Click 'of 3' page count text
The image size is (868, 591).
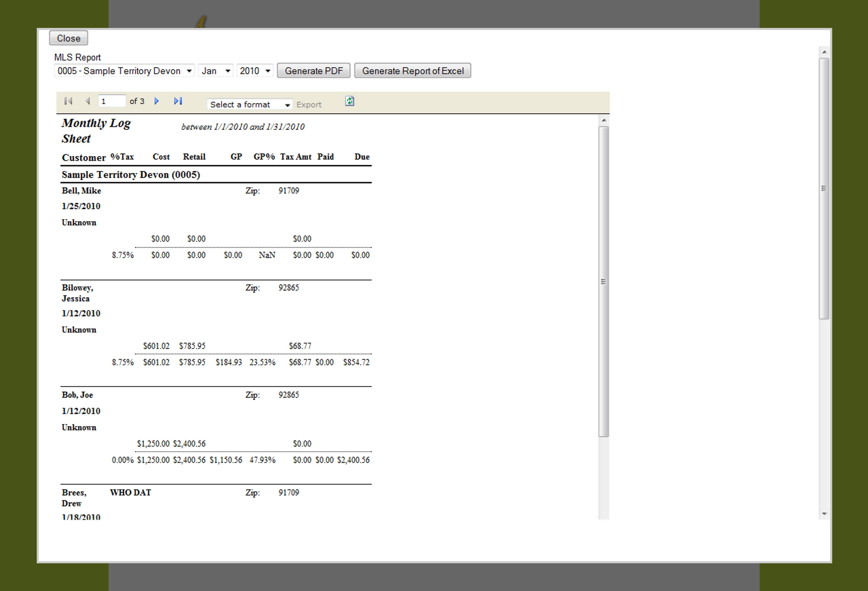pos(137,101)
